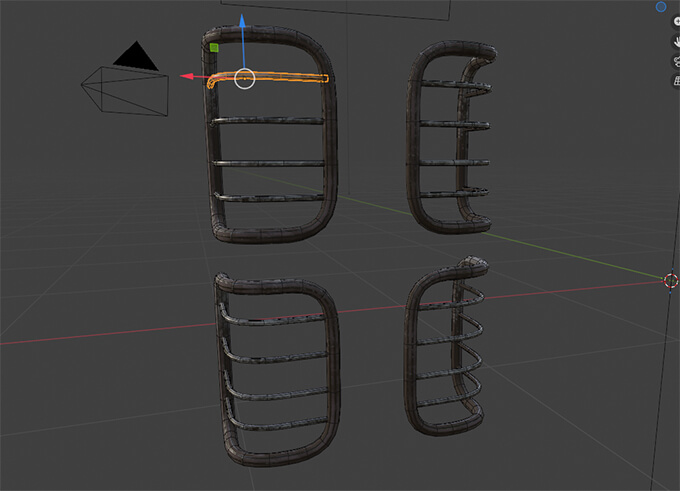Click the green plane-move square handle

(x=215, y=46)
